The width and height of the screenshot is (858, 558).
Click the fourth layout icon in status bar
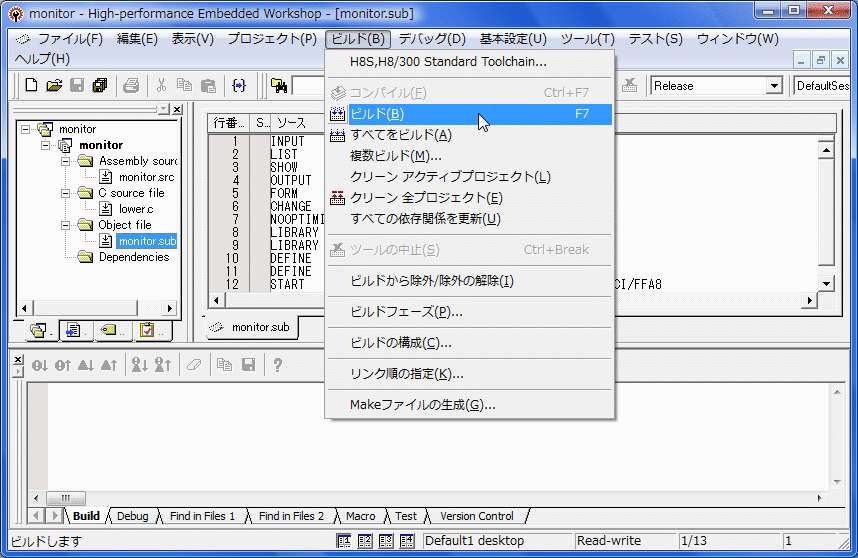[x=407, y=541]
